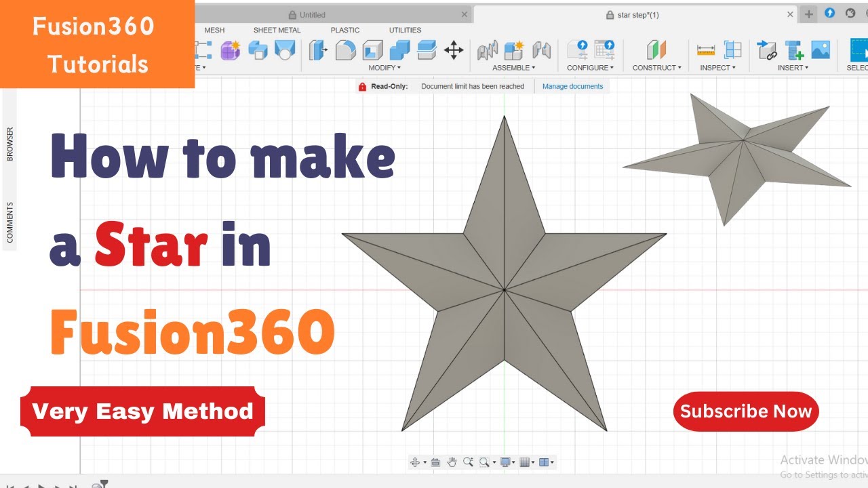Image resolution: width=868 pixels, height=488 pixels.
Task: Click the Read-Only notification text
Action: 389,86
